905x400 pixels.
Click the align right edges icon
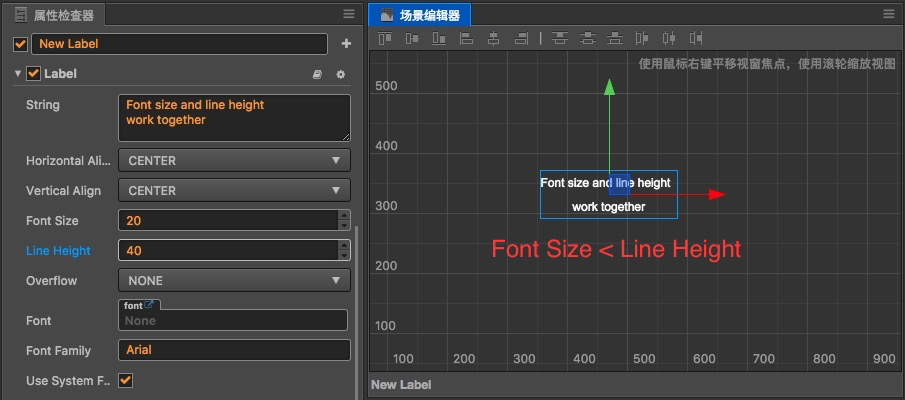(521, 39)
